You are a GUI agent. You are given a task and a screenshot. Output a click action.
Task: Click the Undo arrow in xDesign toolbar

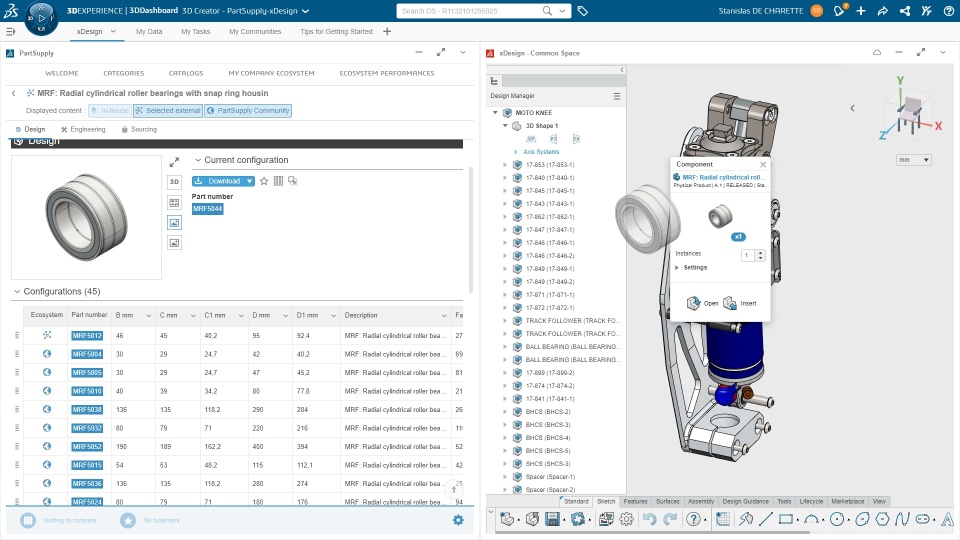click(x=649, y=520)
